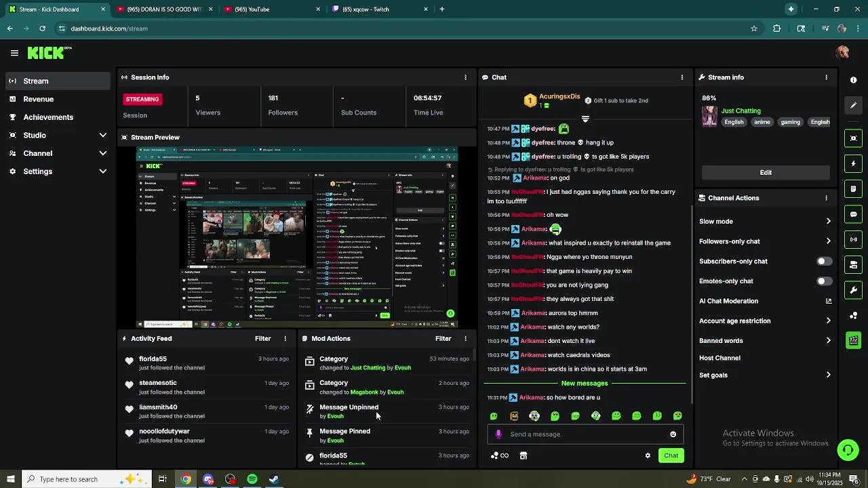Toggle the wrench stream info panel icon

coord(853,290)
